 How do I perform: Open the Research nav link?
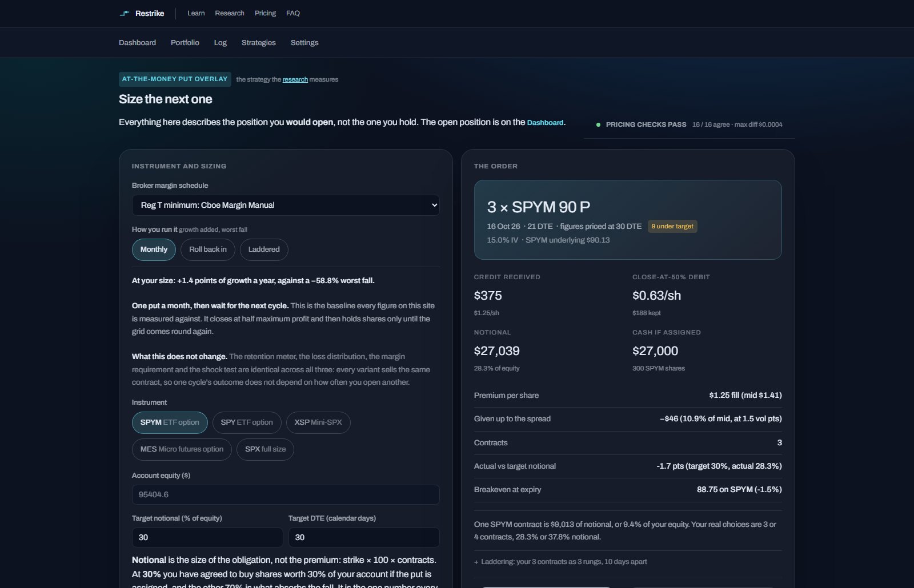[230, 13]
